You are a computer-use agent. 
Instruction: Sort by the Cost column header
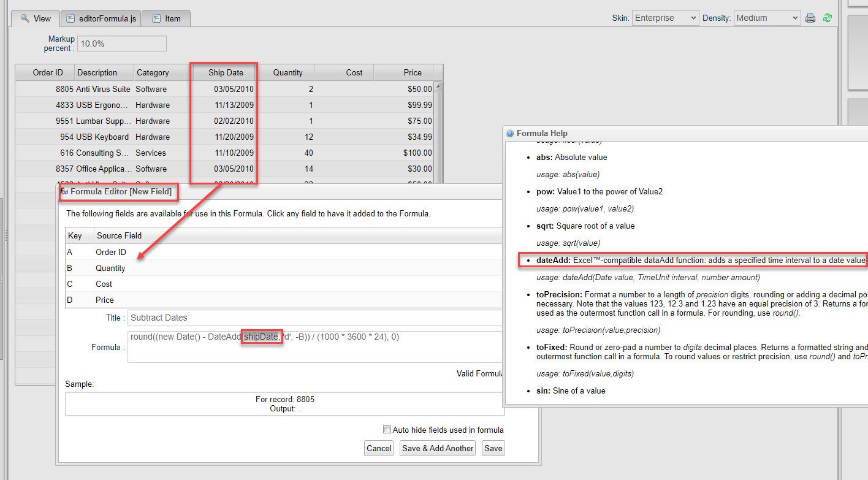344,72
